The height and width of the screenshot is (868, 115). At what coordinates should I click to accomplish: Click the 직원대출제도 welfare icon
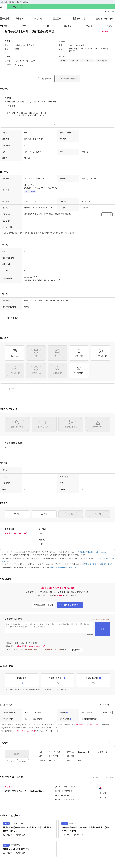tap(36, 370)
